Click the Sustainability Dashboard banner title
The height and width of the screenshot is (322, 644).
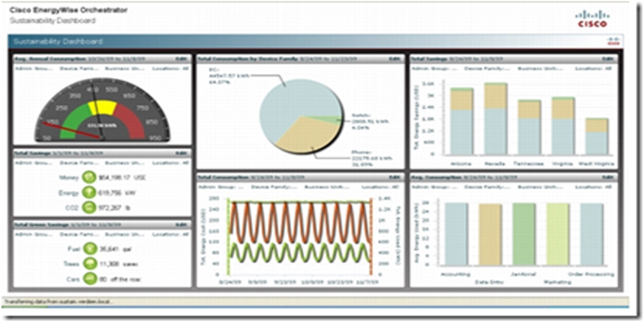click(x=58, y=42)
